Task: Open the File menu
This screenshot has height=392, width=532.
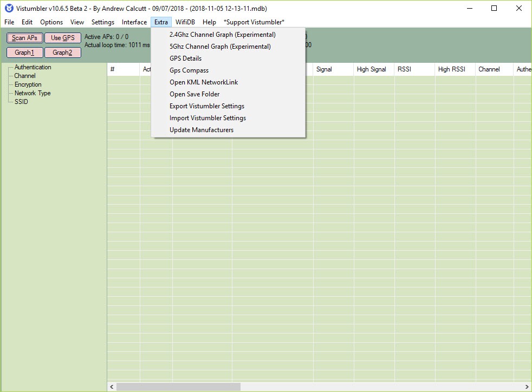Action: (9, 22)
